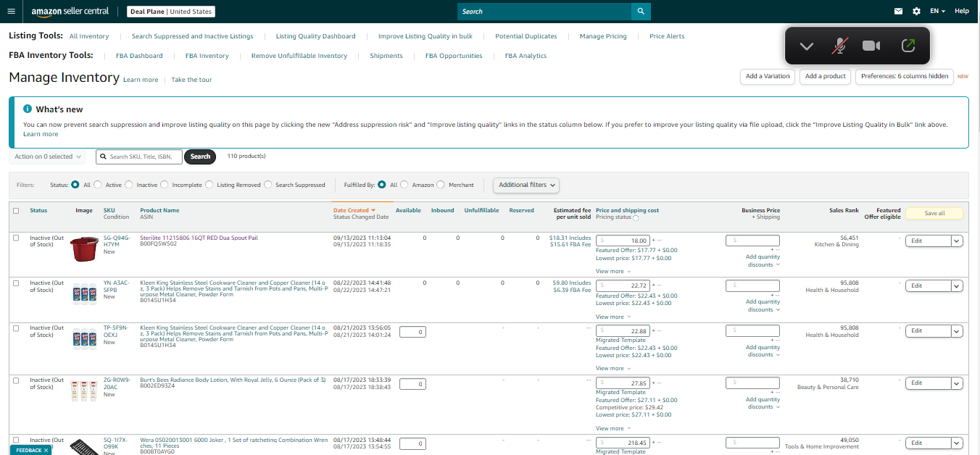The height and width of the screenshot is (455, 980).
Task: Open the All Inventory listing tool
Action: click(89, 36)
